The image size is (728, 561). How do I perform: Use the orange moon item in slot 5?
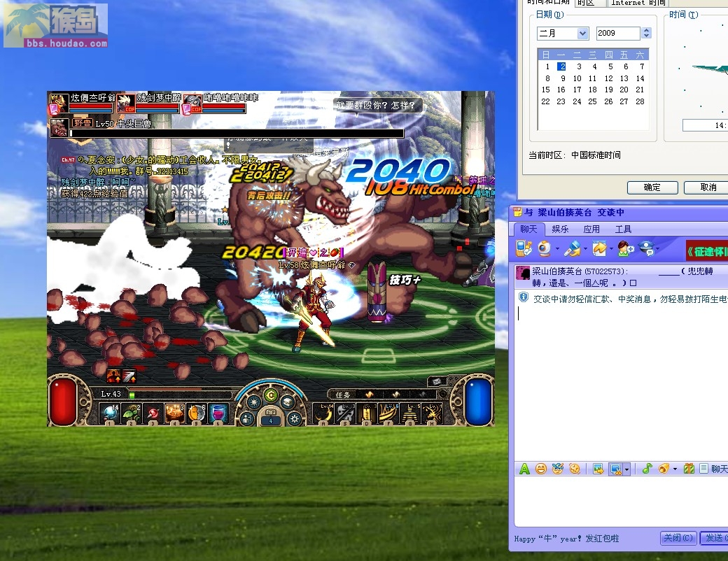[x=197, y=413]
